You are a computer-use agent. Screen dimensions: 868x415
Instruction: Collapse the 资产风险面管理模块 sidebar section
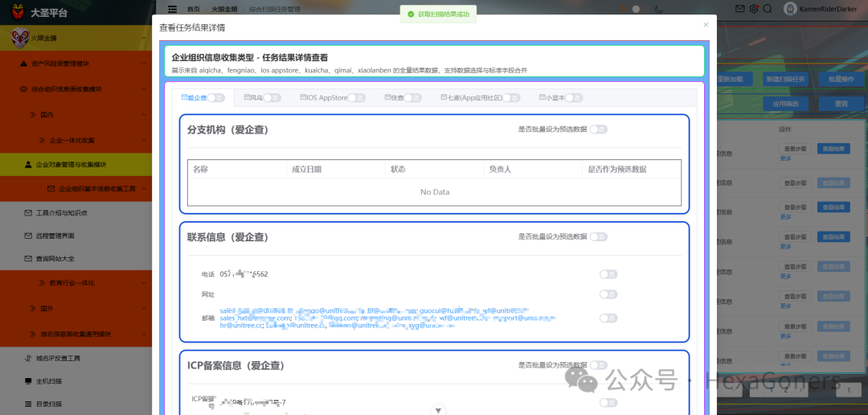click(x=76, y=64)
